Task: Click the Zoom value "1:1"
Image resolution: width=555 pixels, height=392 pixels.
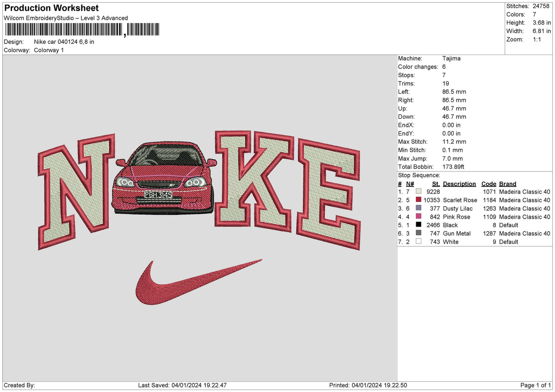Action: 537,39
